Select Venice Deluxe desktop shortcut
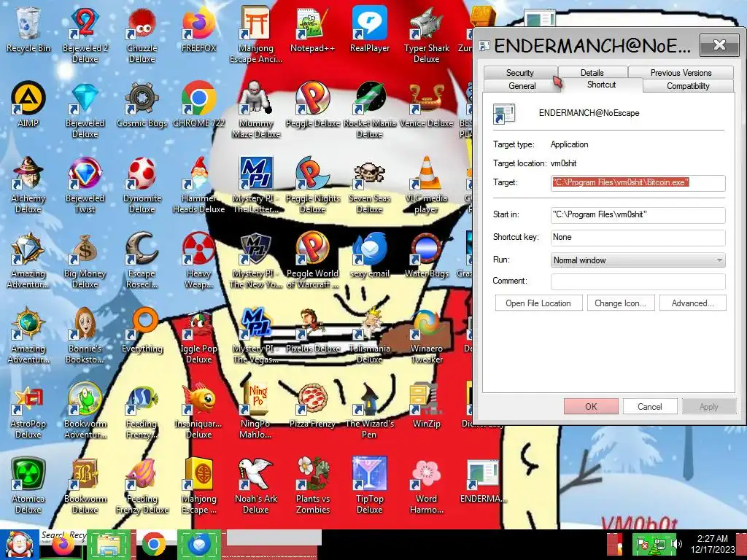The height and width of the screenshot is (560, 747). coord(426,105)
